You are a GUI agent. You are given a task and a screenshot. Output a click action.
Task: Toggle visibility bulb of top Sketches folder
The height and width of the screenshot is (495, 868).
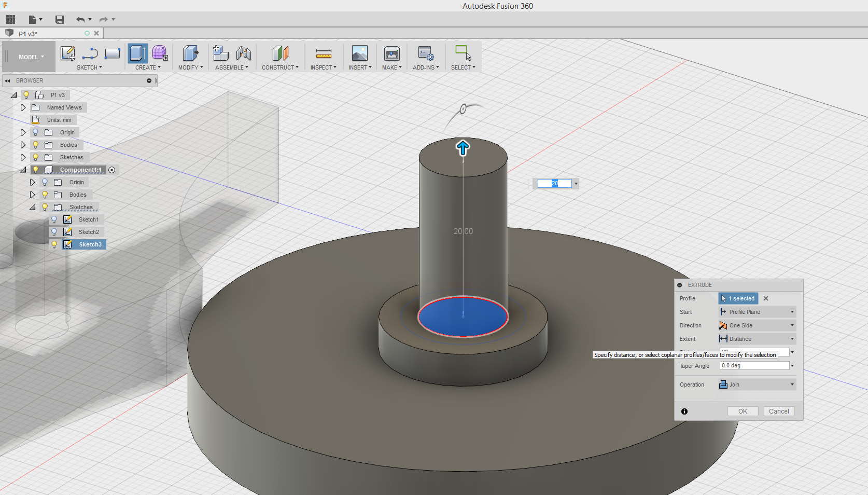point(36,157)
